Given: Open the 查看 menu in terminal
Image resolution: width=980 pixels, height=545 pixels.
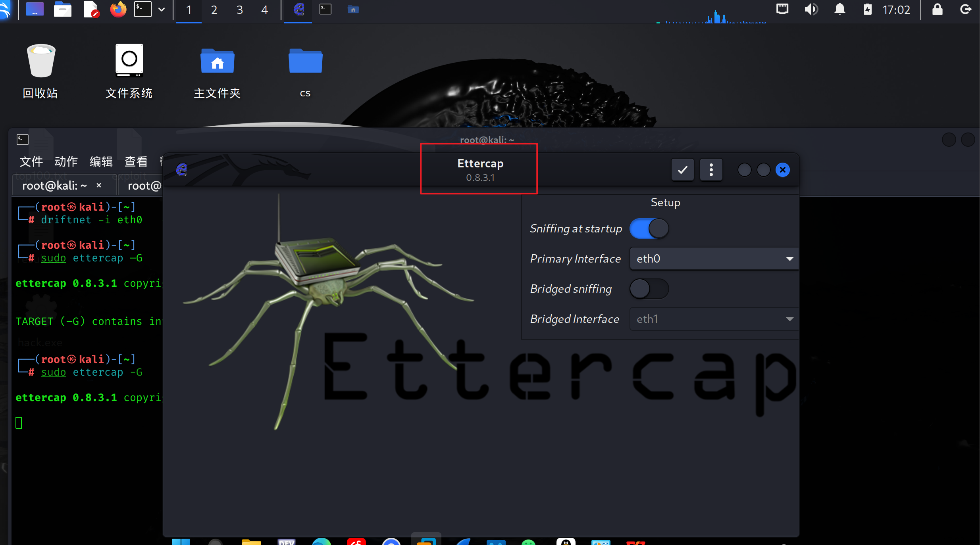Looking at the screenshot, I should 136,161.
